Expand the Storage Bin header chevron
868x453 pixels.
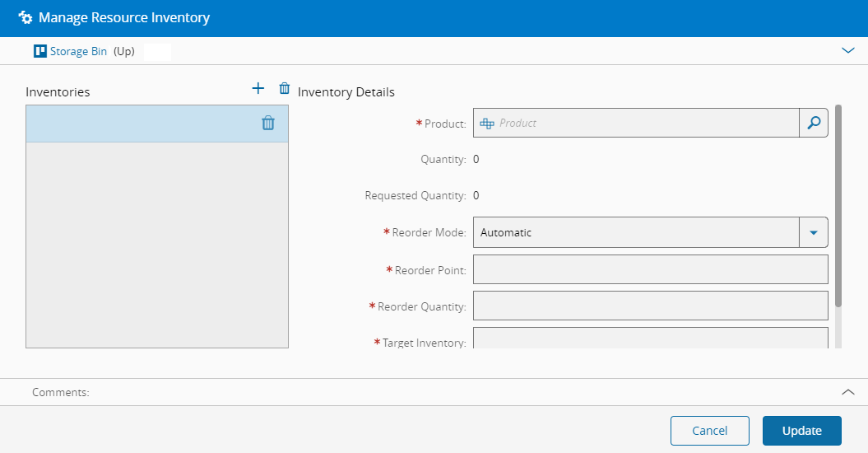point(848,50)
